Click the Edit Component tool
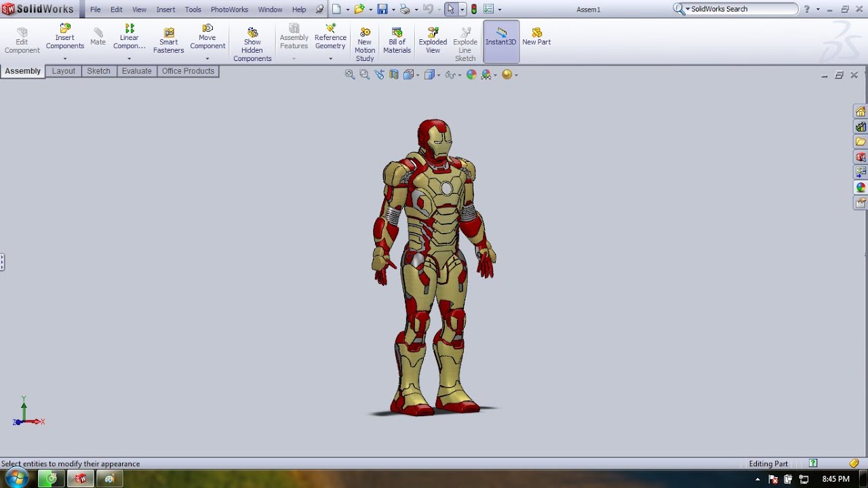Viewport: 868px width, 488px height. (22, 41)
